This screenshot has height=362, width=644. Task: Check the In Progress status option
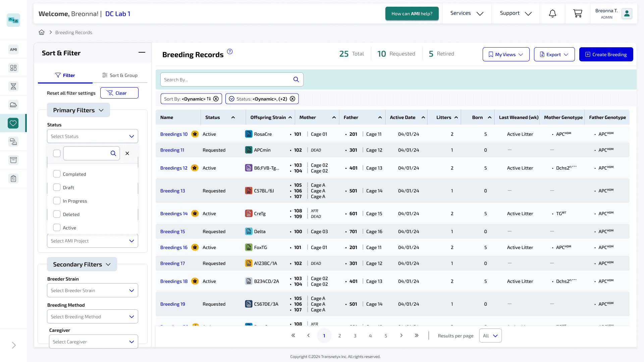(x=57, y=201)
